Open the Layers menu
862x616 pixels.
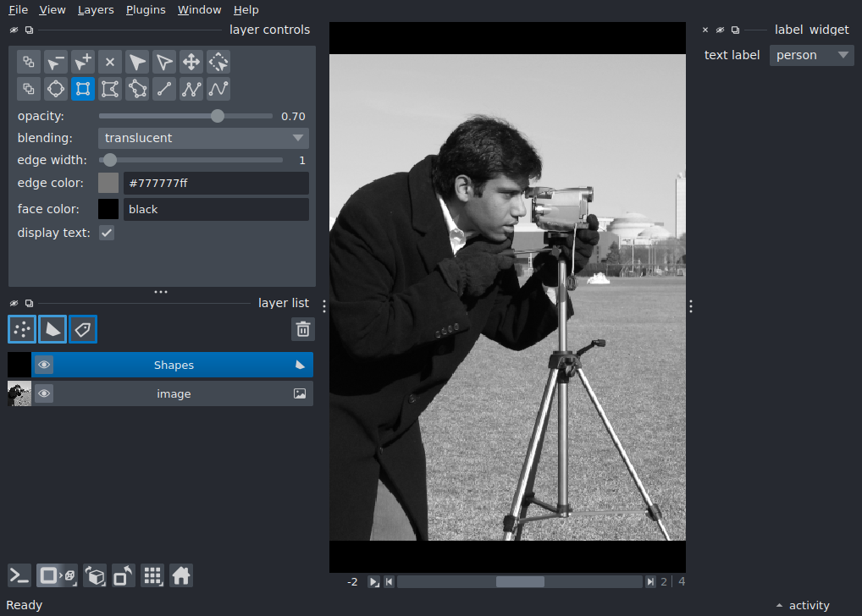pyautogui.click(x=96, y=10)
